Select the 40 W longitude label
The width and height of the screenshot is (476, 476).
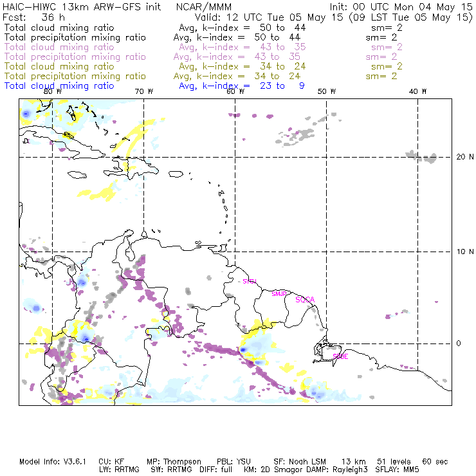click(418, 91)
